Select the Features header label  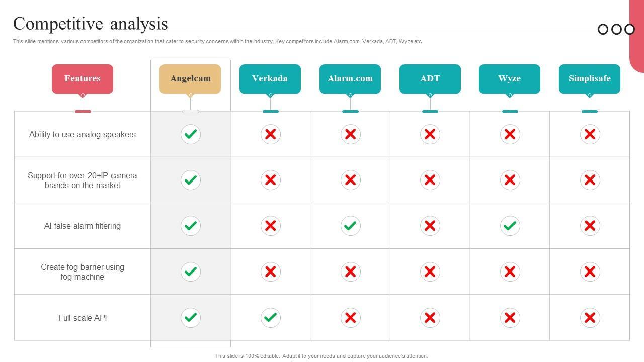point(83,78)
